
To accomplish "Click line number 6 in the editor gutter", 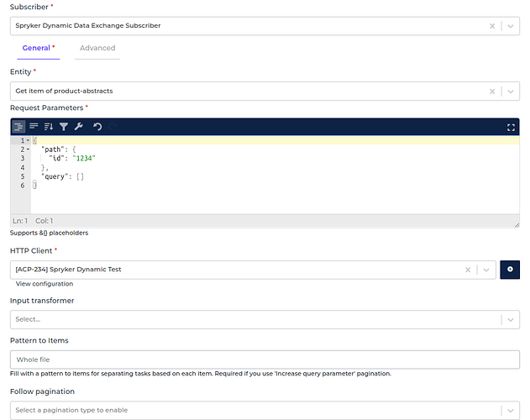I will [23, 186].
